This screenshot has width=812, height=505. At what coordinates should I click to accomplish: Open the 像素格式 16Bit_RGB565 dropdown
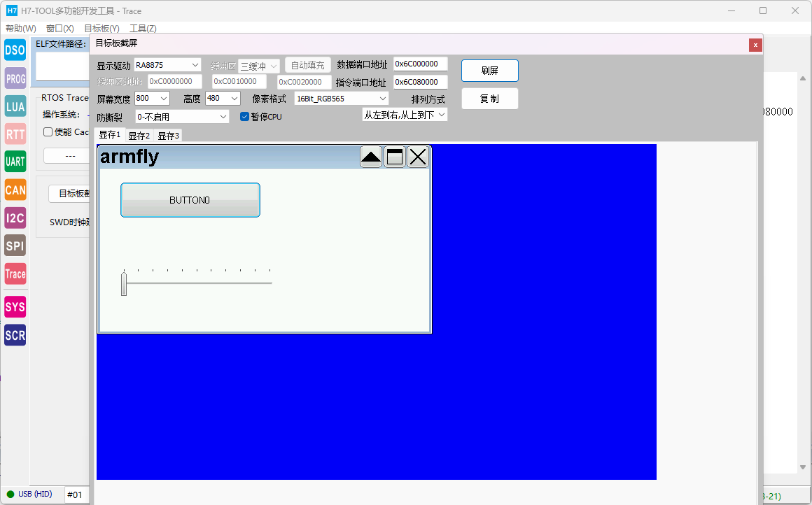[x=341, y=99]
